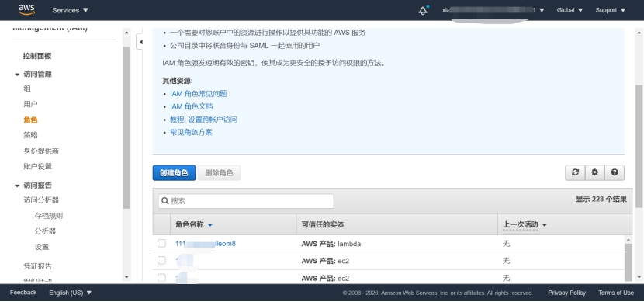Screen dimensions: 644x302
Task: Open the Services dropdown menu
Action: click(71, 10)
